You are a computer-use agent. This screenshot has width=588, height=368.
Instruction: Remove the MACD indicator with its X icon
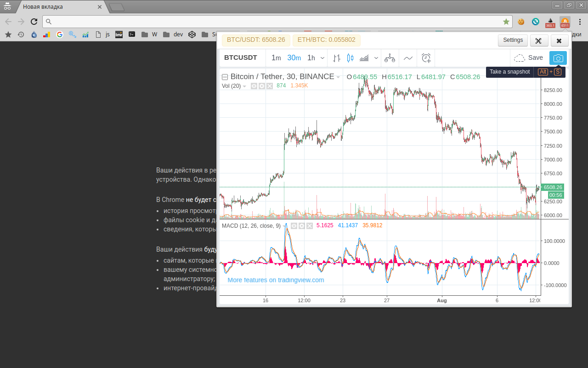tap(310, 226)
